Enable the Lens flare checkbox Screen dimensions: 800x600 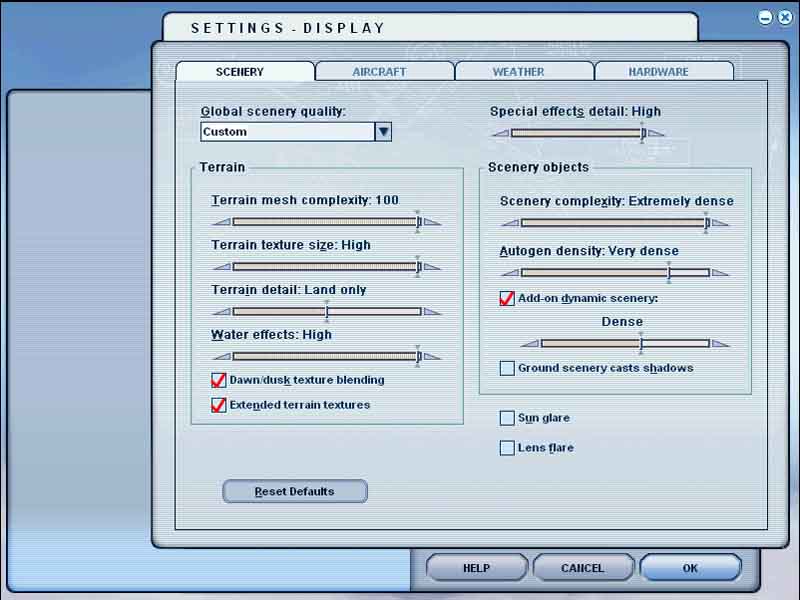[x=507, y=448]
